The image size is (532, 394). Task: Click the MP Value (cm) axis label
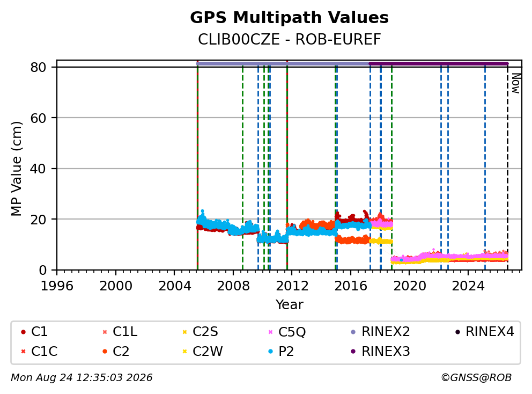pyautogui.click(x=16, y=169)
